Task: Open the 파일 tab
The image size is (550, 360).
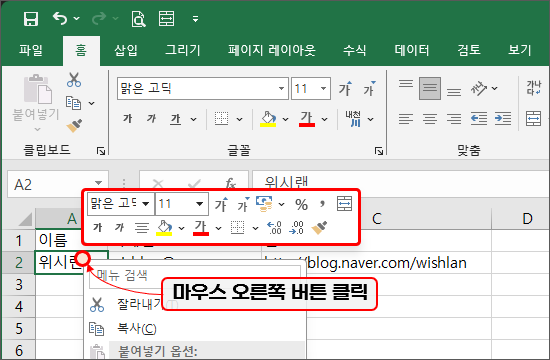Action: pos(31,50)
